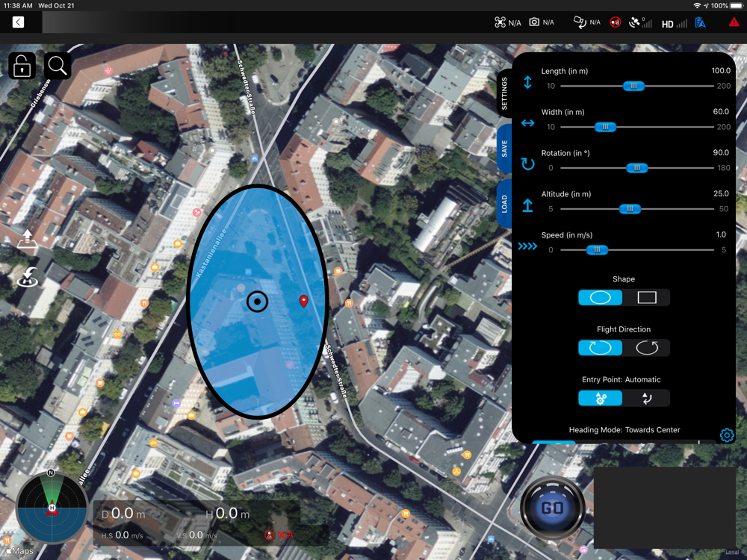Tap the Speed value 1.0
The height and width of the screenshot is (560, 747).
(x=721, y=234)
